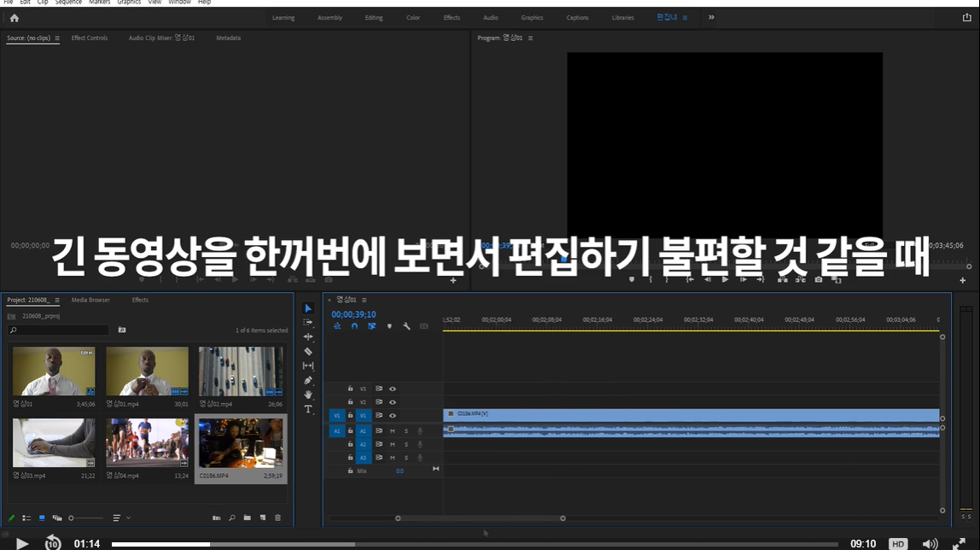Click video player progress bar

click(475, 544)
